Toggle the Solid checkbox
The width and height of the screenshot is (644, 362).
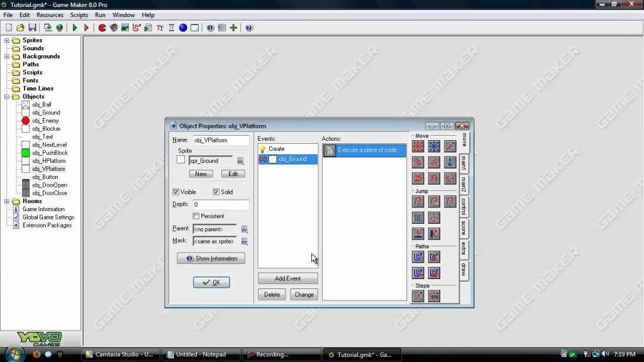[x=216, y=192]
